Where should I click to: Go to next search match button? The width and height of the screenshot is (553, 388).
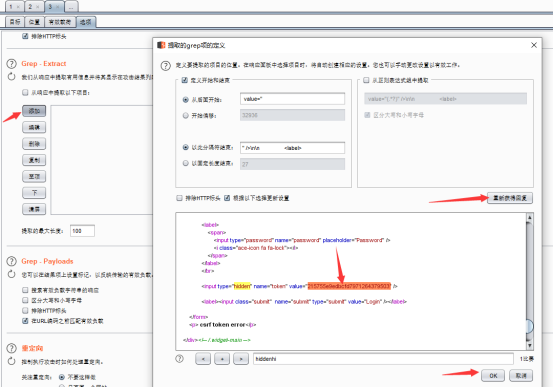(x=241, y=359)
